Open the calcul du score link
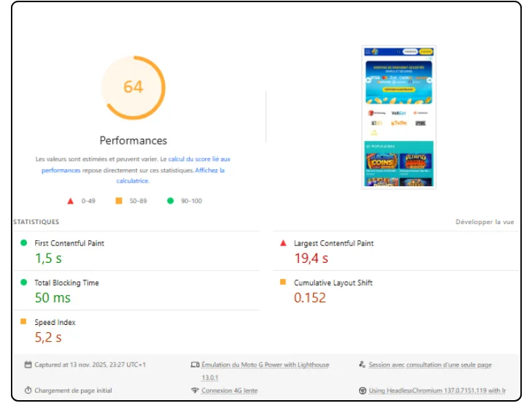 coord(198,158)
